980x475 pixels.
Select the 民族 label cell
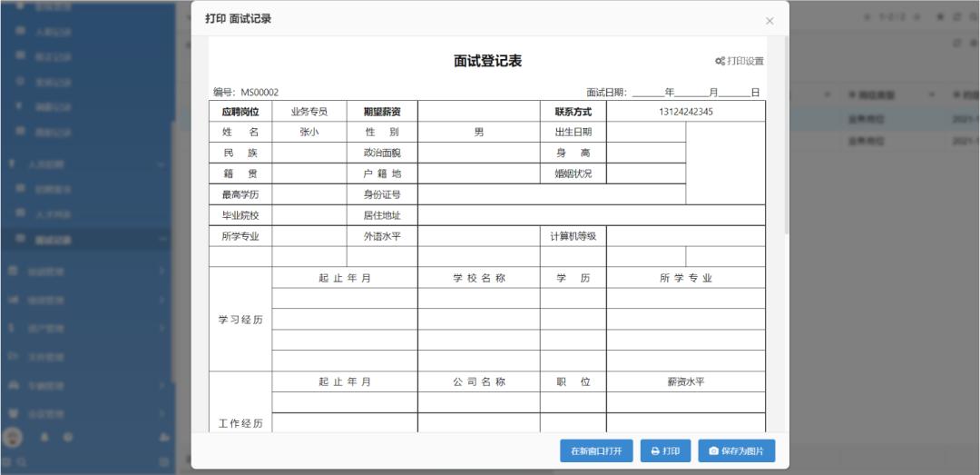(x=240, y=153)
